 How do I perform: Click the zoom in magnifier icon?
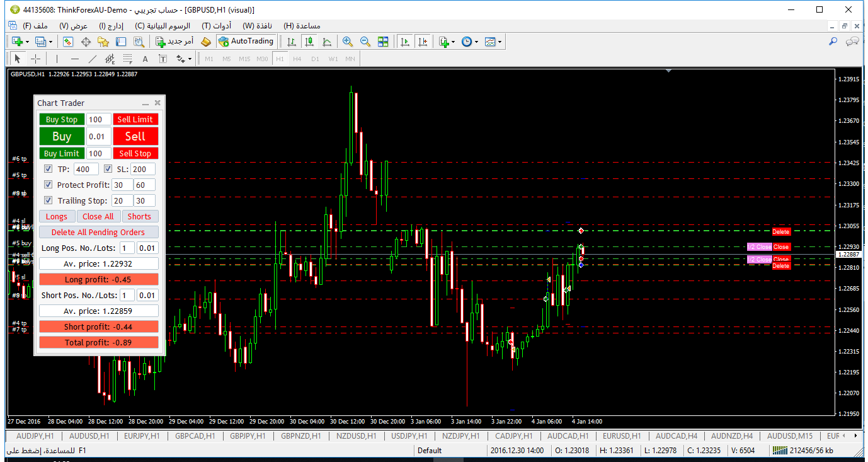(347, 42)
